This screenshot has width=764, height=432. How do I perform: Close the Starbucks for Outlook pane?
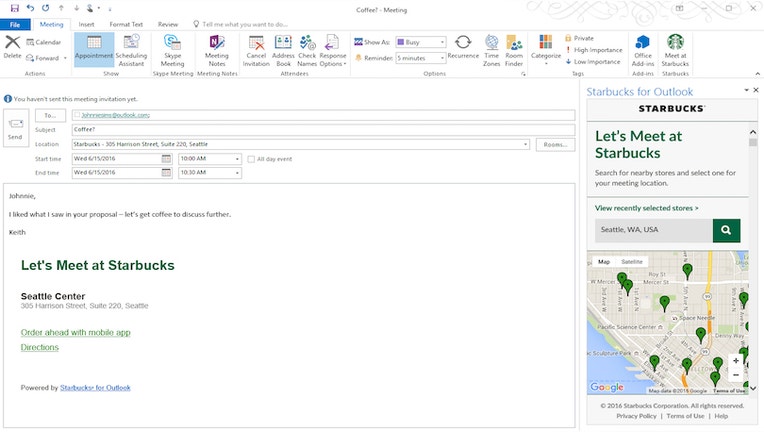[x=756, y=90]
